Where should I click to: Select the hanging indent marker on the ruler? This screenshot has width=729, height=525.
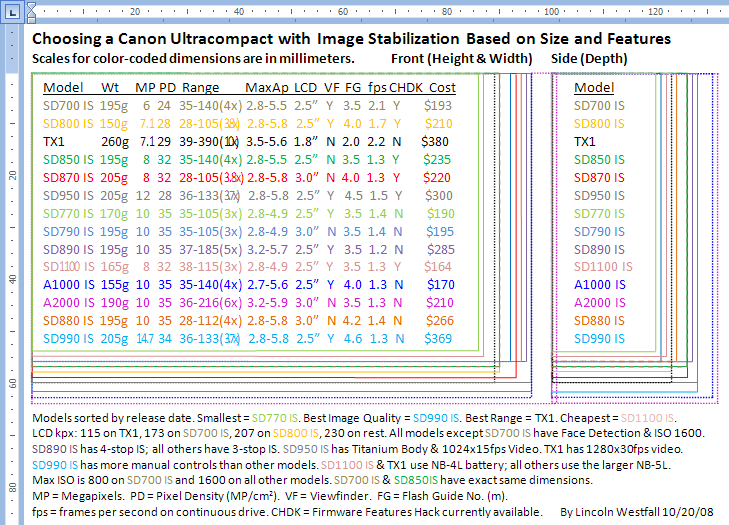point(31,13)
